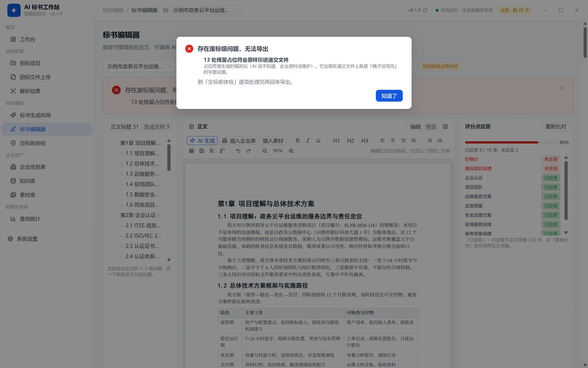
Task: Collapse the left outline panel icon beside 正文
Action: [x=191, y=126]
